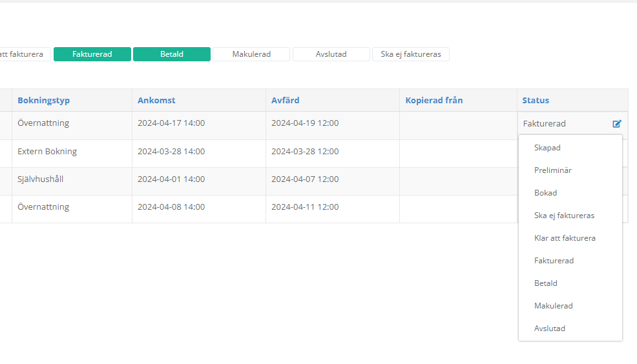This screenshot has height=364, width=637.
Task: Enable the Ska ej faktureras filter
Action: point(410,54)
